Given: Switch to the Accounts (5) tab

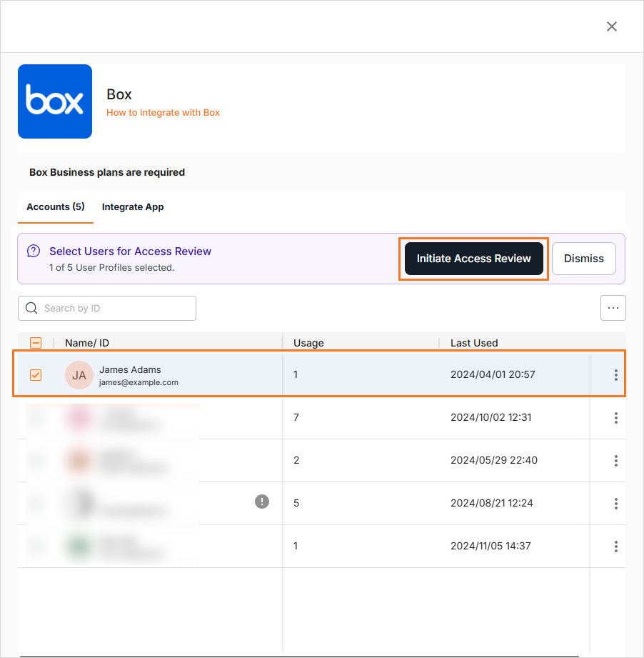Looking at the screenshot, I should tap(56, 207).
